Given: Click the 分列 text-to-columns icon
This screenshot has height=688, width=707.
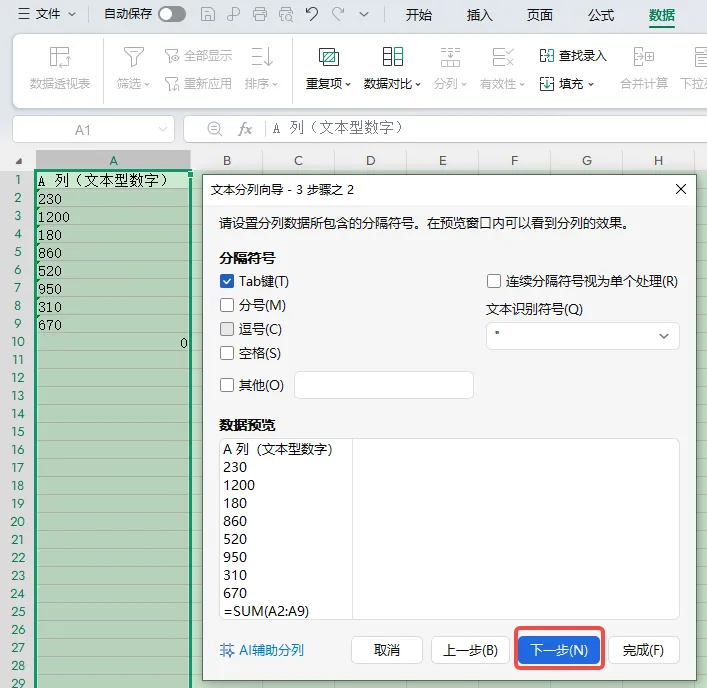Looking at the screenshot, I should point(450,57).
